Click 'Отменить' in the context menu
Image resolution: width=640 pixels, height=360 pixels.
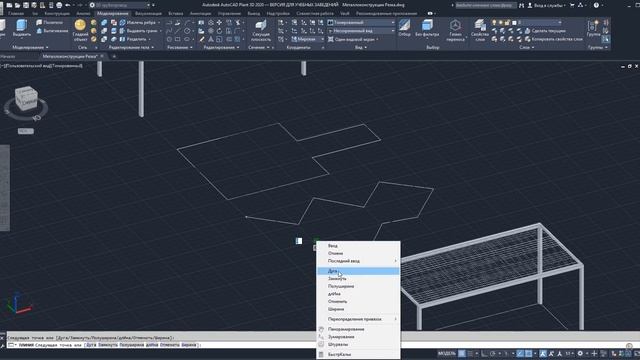coord(358,301)
